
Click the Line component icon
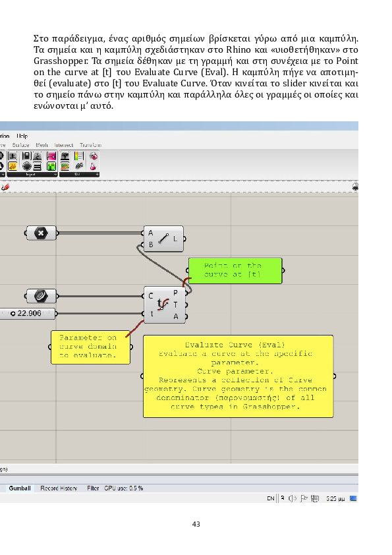click(x=163, y=239)
